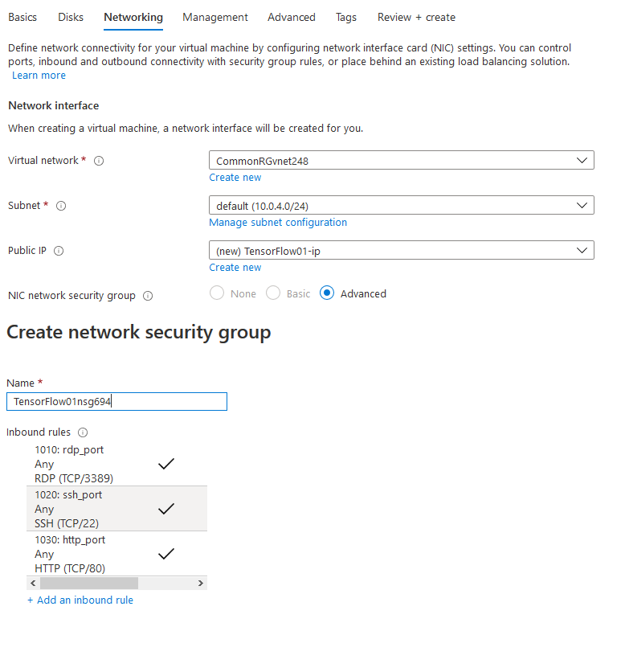Click checkmark on http_port rule
Screen dimensions: 625x672
pos(166,554)
